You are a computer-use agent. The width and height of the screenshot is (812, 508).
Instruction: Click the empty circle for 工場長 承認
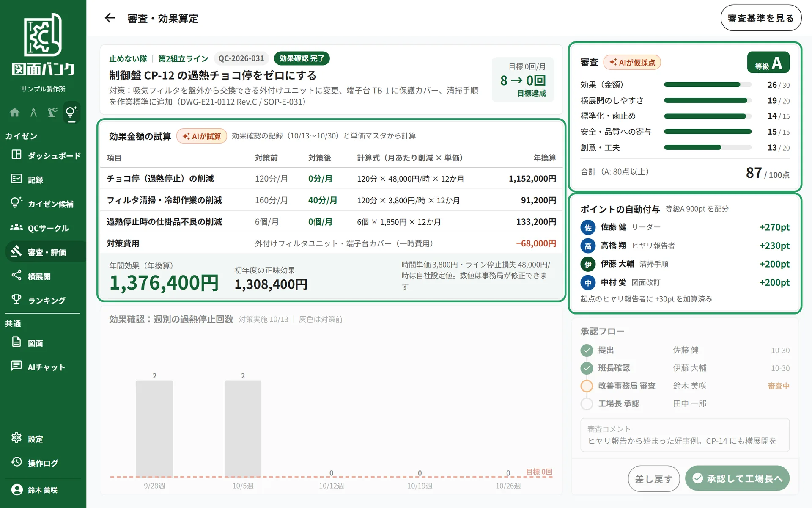tap(587, 404)
